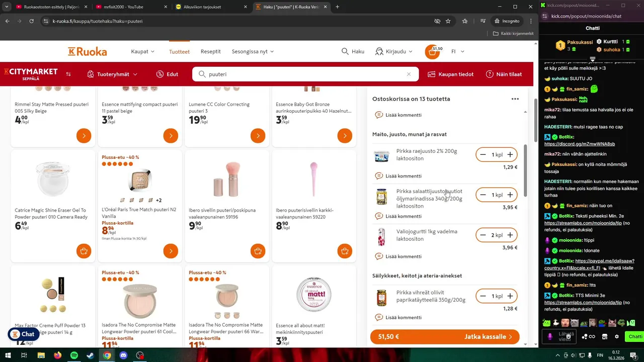Open the Chrome three-dot menu

[x=531, y=21]
